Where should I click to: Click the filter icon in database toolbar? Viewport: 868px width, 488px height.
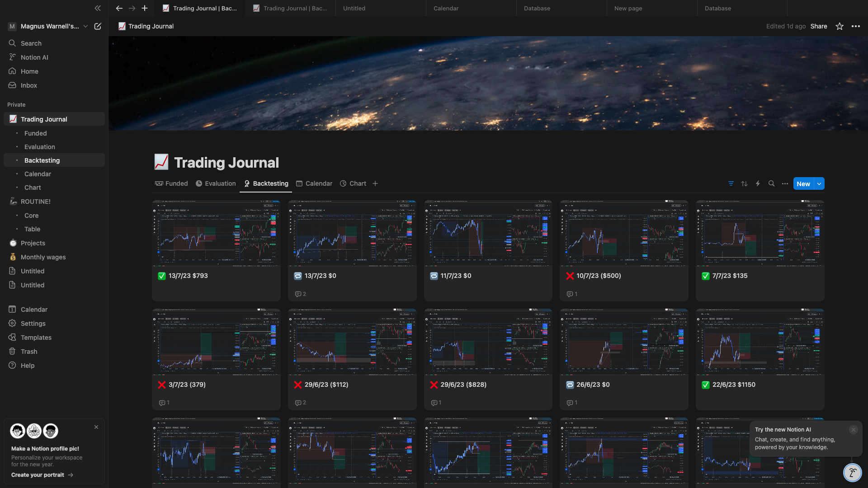[x=731, y=183]
